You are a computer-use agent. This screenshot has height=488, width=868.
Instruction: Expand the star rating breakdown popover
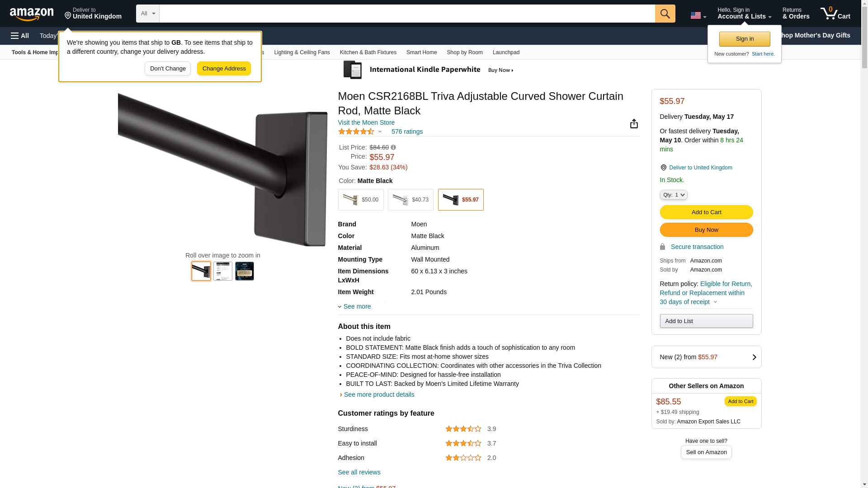380,131
